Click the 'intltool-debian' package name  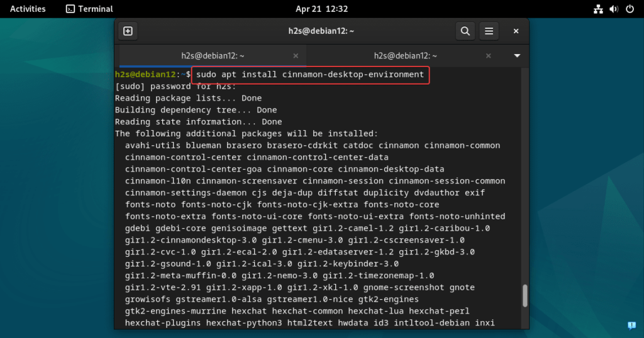[x=431, y=323]
